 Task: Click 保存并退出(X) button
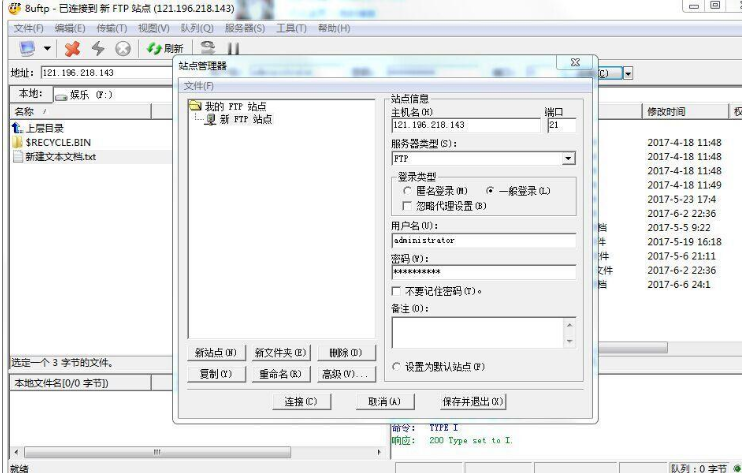pyautogui.click(x=473, y=402)
